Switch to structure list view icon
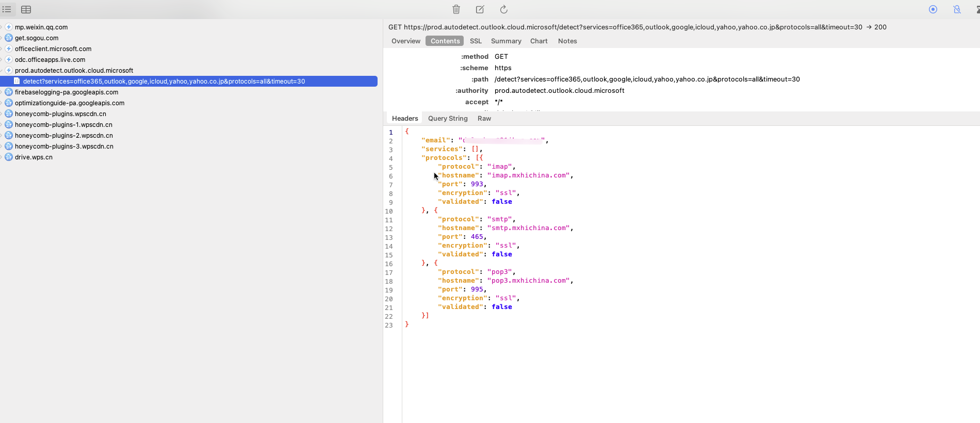Screen dimensions: 980x423 click(x=7, y=9)
